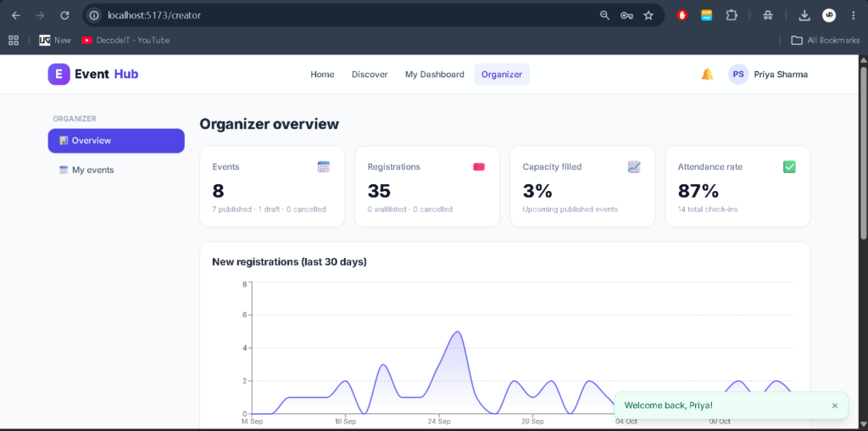This screenshot has width=868, height=431.
Task: Open the Discover nav item
Action: 370,74
